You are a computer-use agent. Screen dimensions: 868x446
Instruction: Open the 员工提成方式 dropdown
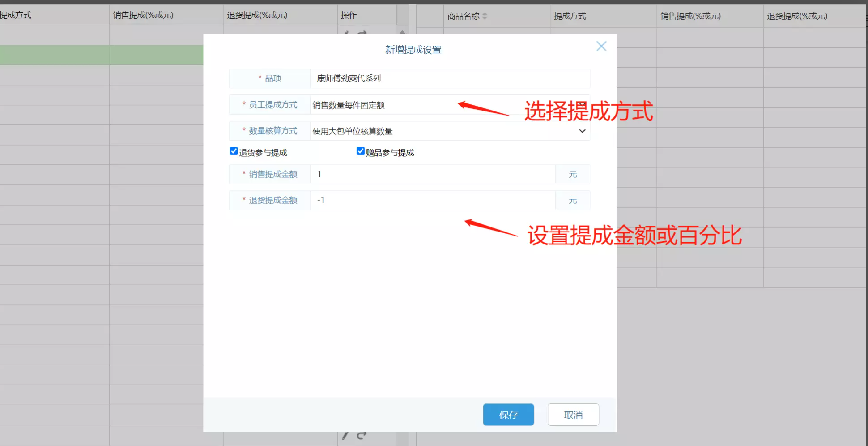pyautogui.click(x=449, y=105)
